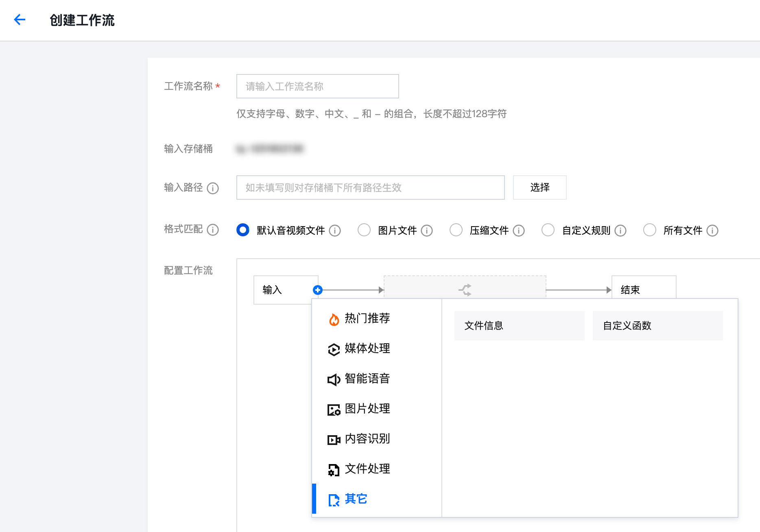Open the 热门推荐 category
The image size is (760, 532).
click(367, 318)
